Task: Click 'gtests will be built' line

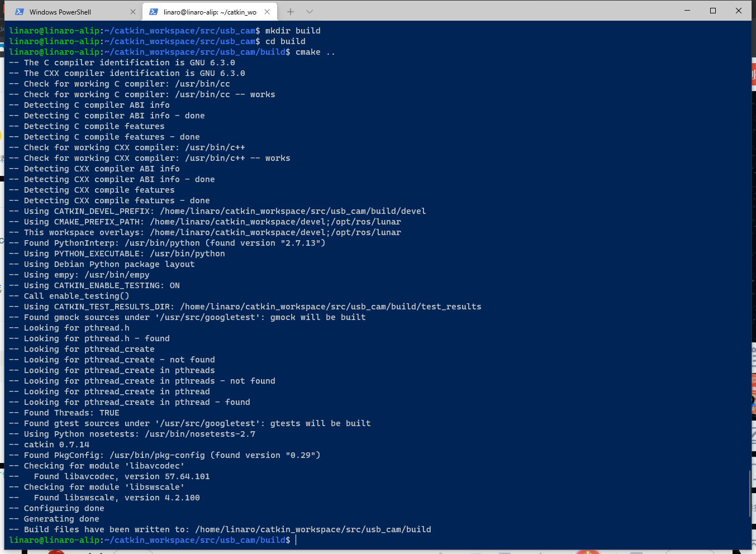Action: (190, 423)
